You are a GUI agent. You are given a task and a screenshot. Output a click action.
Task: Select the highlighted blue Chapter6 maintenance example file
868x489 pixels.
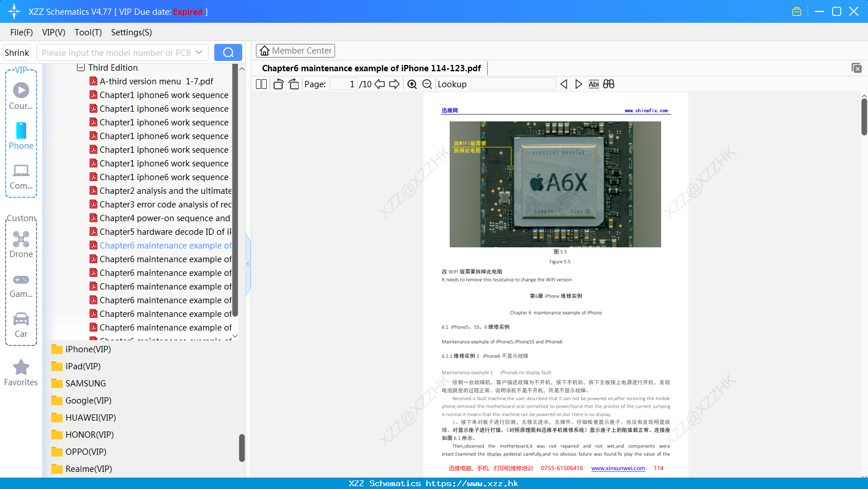(161, 246)
